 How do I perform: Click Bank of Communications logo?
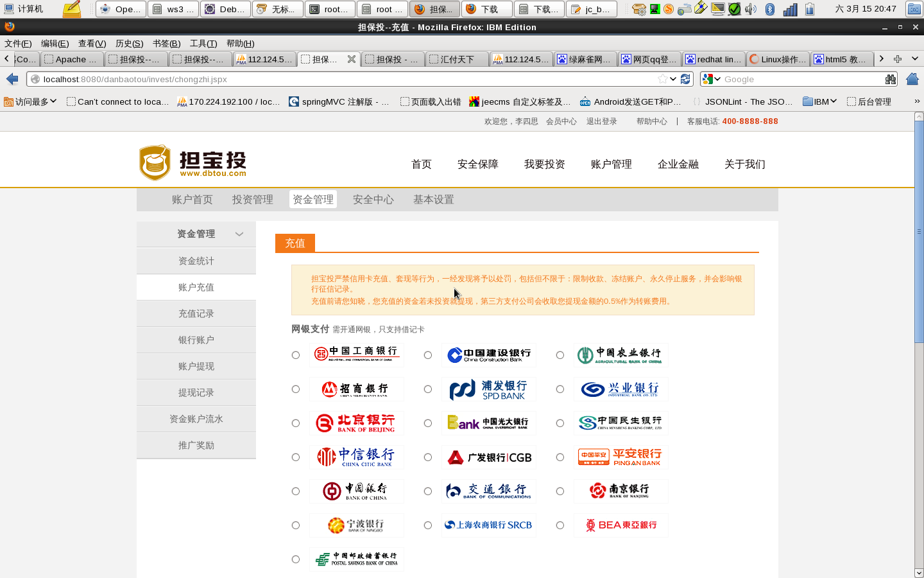point(489,491)
